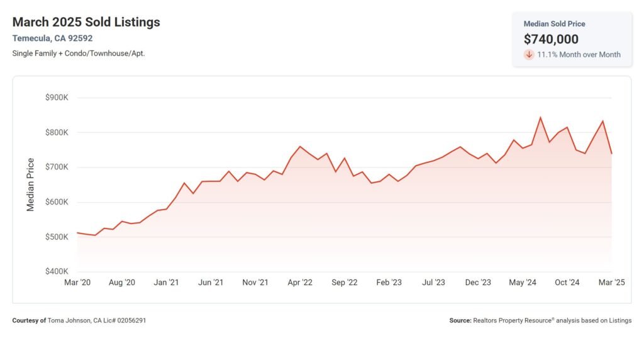Click the $400K y-axis label
This screenshot has width=644, height=338.
coord(57,271)
